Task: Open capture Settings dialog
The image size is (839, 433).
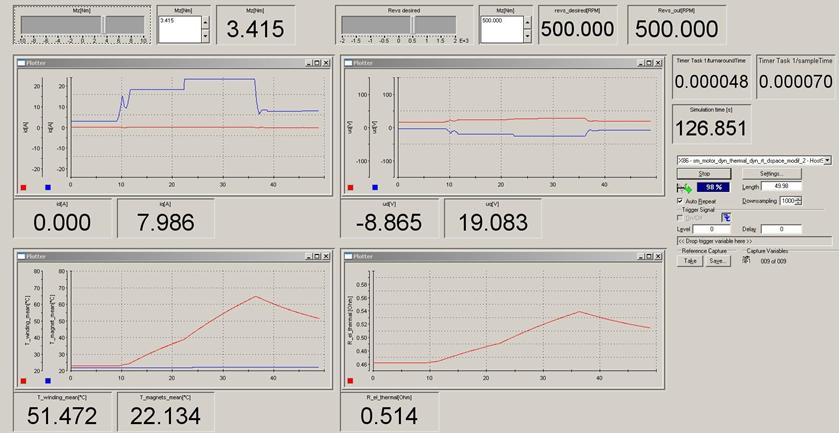Action: [x=771, y=173]
